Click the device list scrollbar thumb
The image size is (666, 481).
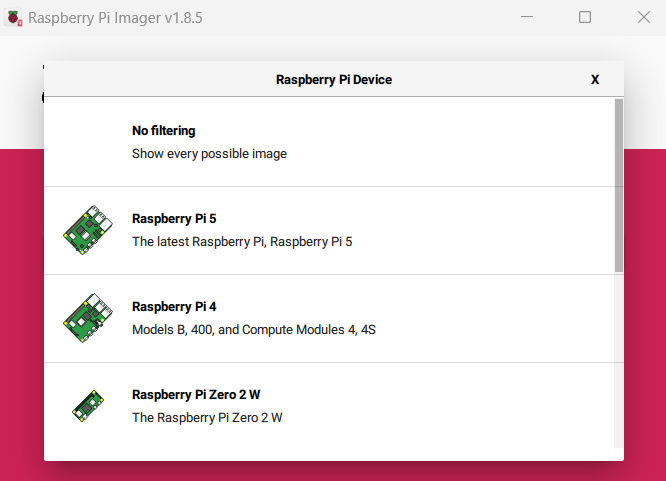(x=619, y=185)
